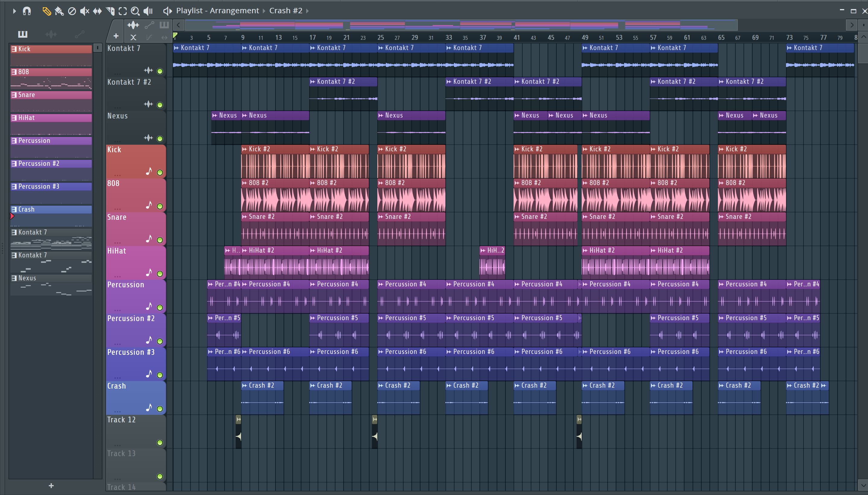Toggle audio clip filter icon above tracks
The height and width of the screenshot is (495, 868).
[133, 25]
